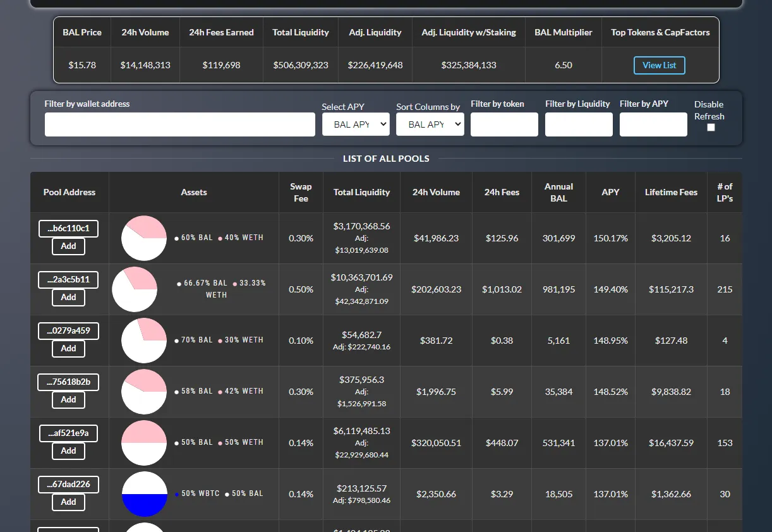Click the Filter by Liquidity input
Viewport: 772px width, 532px height.
click(x=579, y=124)
